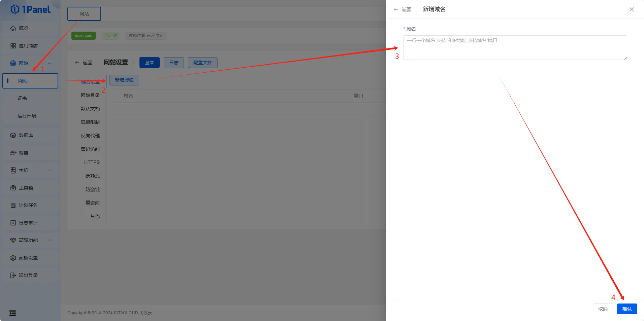The height and width of the screenshot is (321, 644).
Task: Click the 数据库 database stack icon
Action: coord(13,135)
